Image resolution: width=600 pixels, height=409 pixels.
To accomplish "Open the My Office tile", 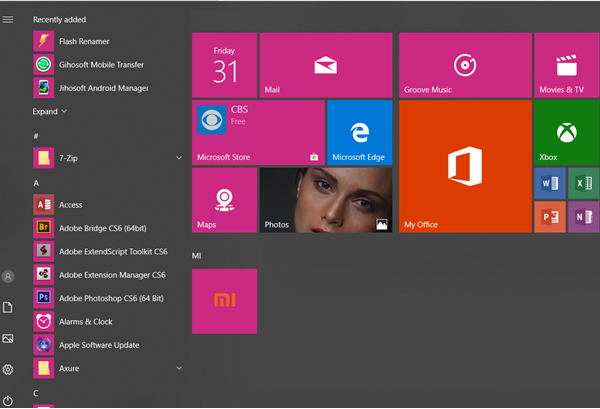I will [x=465, y=166].
